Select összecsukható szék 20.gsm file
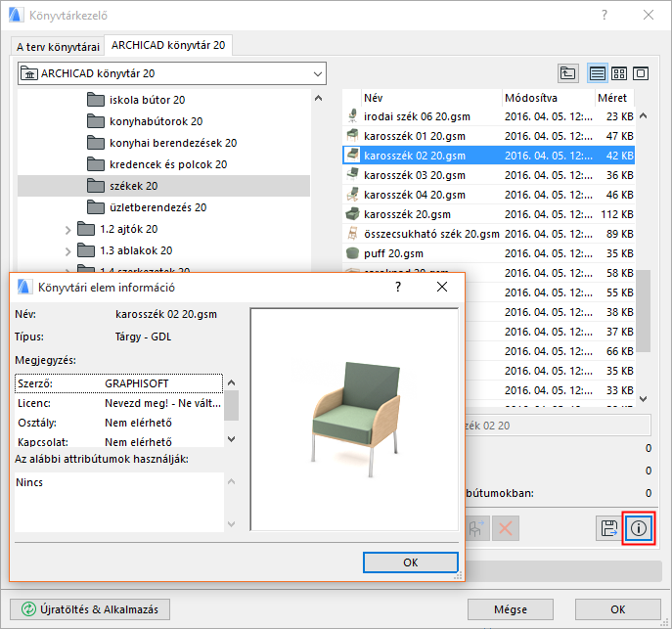Image resolution: width=672 pixels, height=629 pixels. [x=488, y=234]
